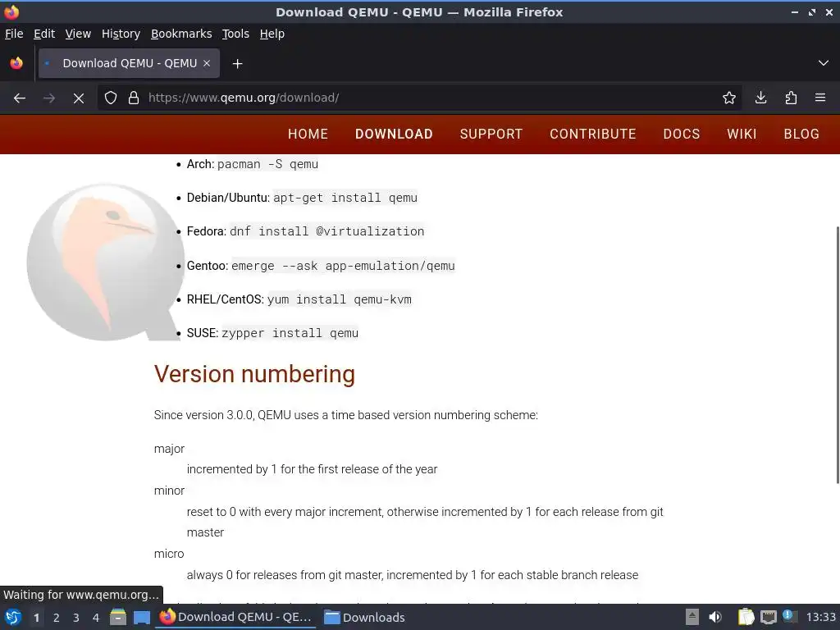The height and width of the screenshot is (630, 840).
Task: Click the page vertical scrollbar thumb
Action: [838, 354]
